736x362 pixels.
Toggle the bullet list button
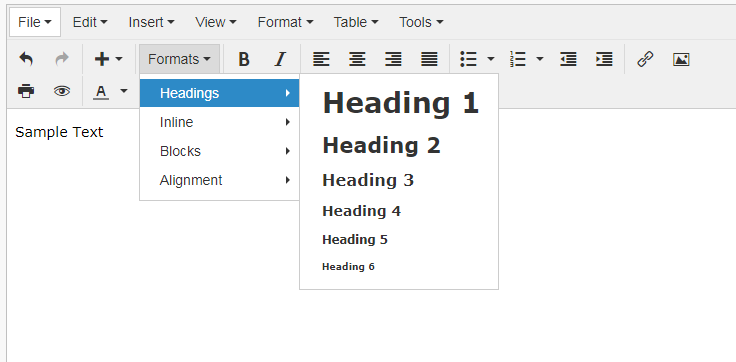[468, 59]
